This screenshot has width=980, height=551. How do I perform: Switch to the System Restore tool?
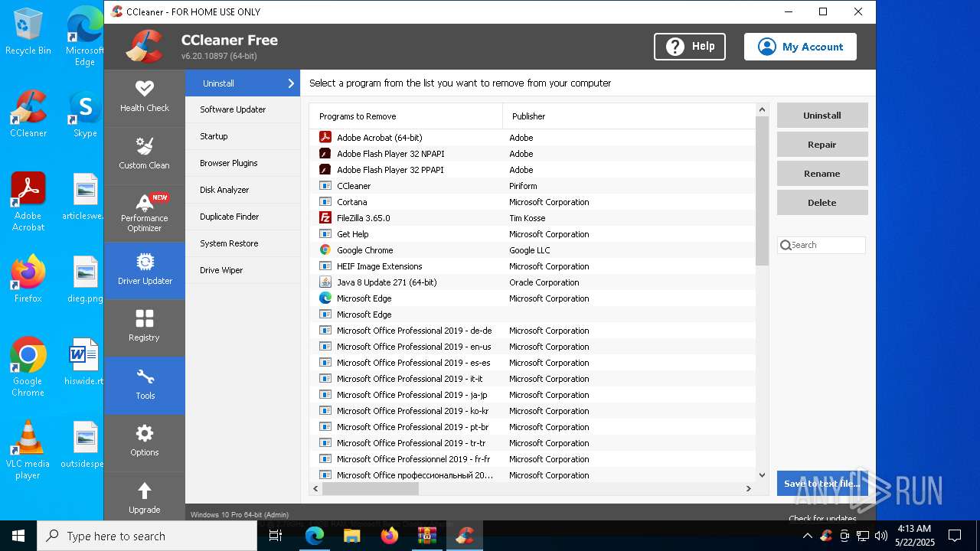point(243,243)
